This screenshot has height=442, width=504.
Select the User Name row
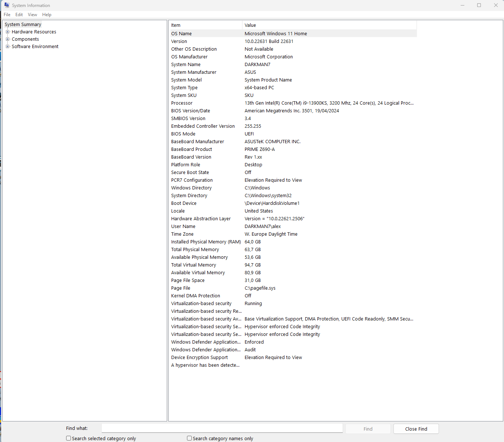tap(293, 227)
